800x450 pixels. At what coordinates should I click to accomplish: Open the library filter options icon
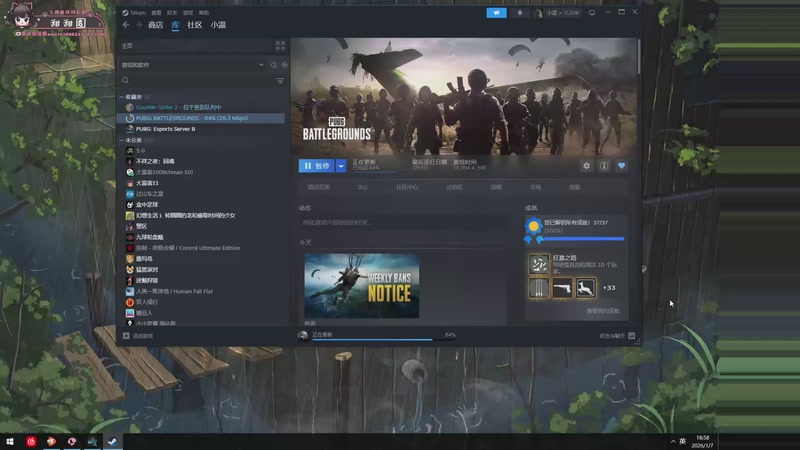tap(280, 81)
